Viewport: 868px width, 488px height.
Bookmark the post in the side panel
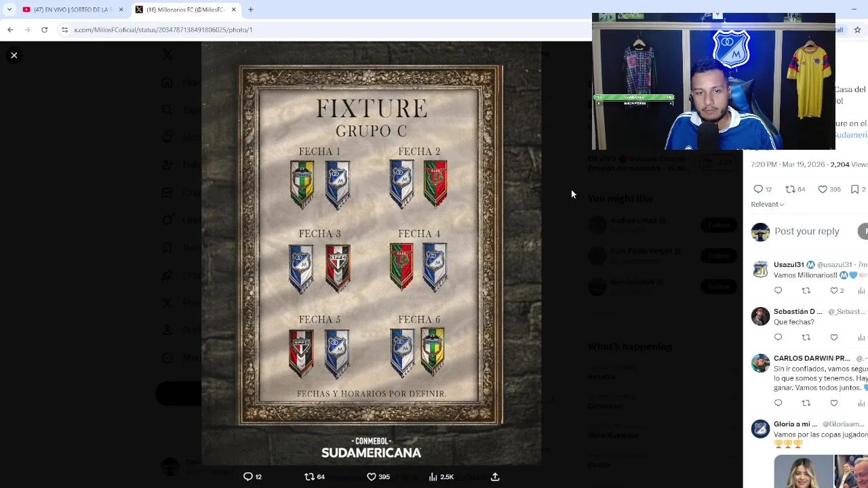click(x=855, y=189)
